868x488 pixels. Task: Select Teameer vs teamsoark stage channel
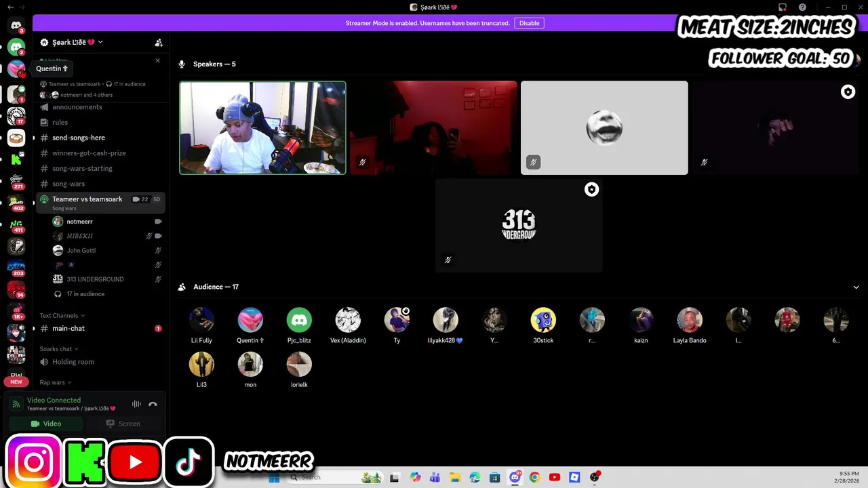[x=100, y=203]
